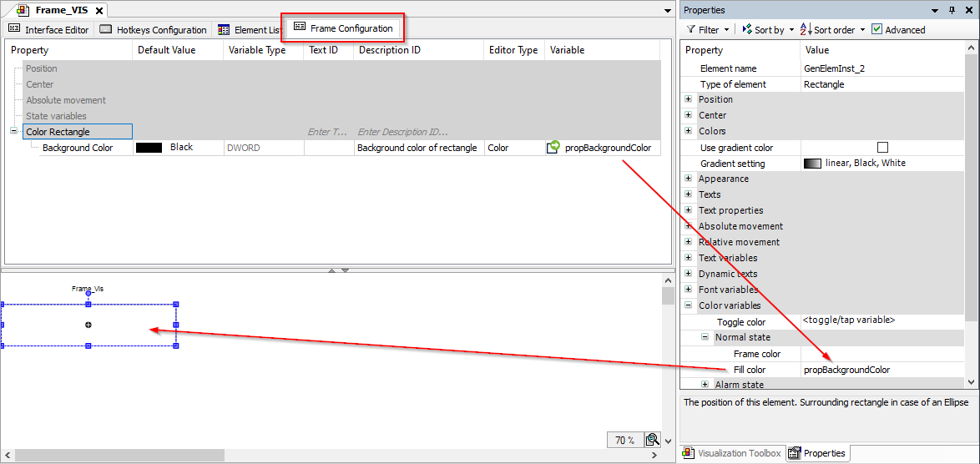
Task: Expand the Texts property group
Action: pyautogui.click(x=689, y=194)
